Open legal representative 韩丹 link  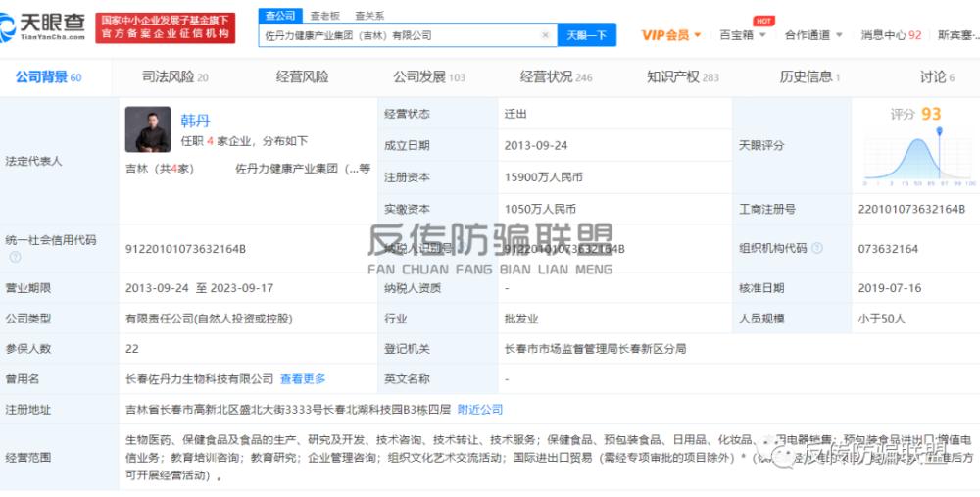pos(196,120)
